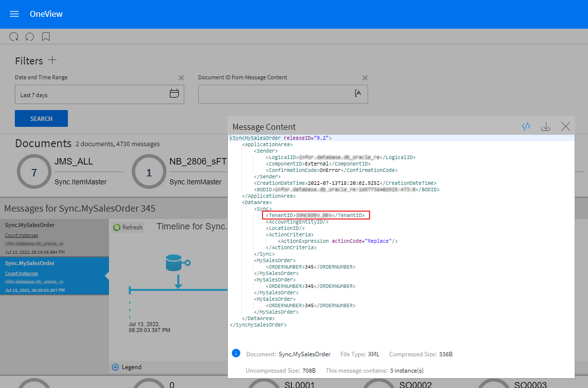Click the Refresh button in timeline

[x=128, y=227]
